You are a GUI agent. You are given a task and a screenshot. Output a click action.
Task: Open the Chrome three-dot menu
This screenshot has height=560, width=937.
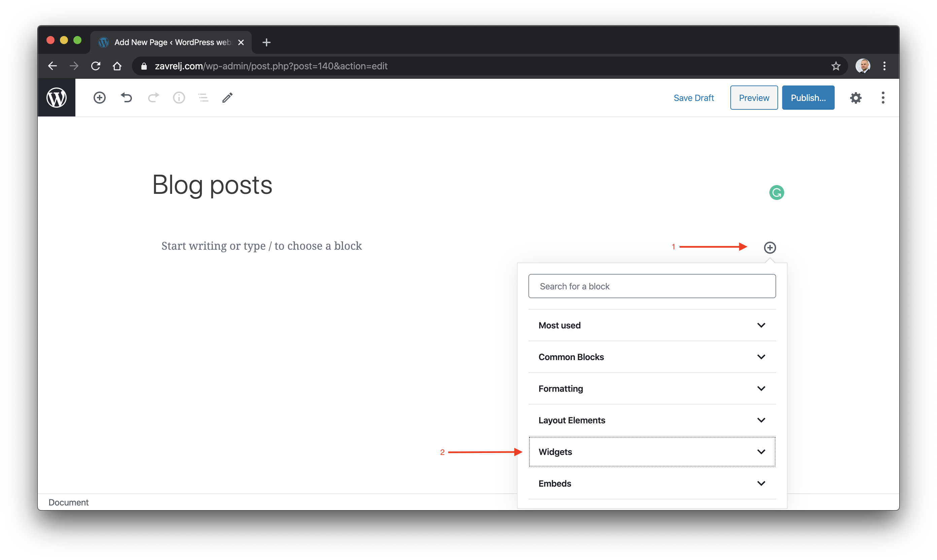[884, 66]
